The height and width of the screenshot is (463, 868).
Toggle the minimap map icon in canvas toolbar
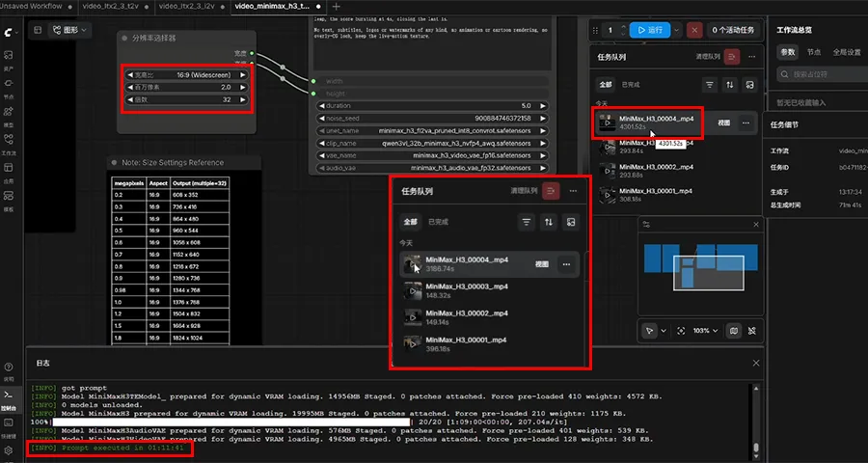coord(734,331)
